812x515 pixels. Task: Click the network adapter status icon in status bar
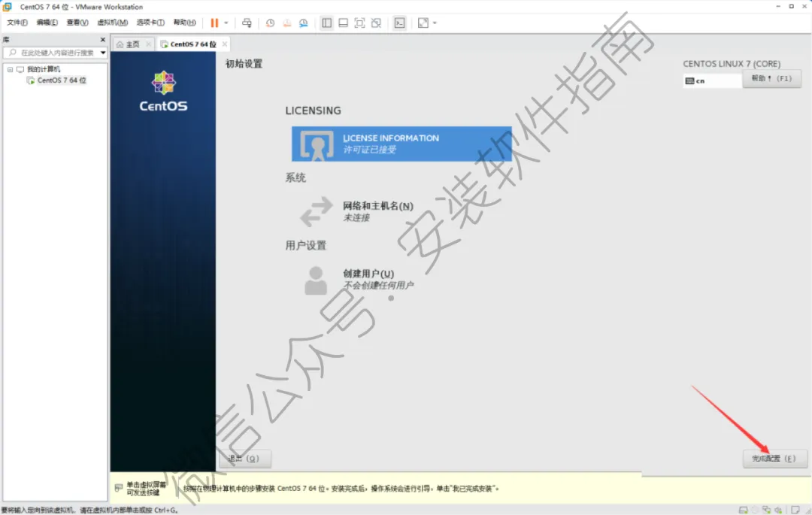766,510
